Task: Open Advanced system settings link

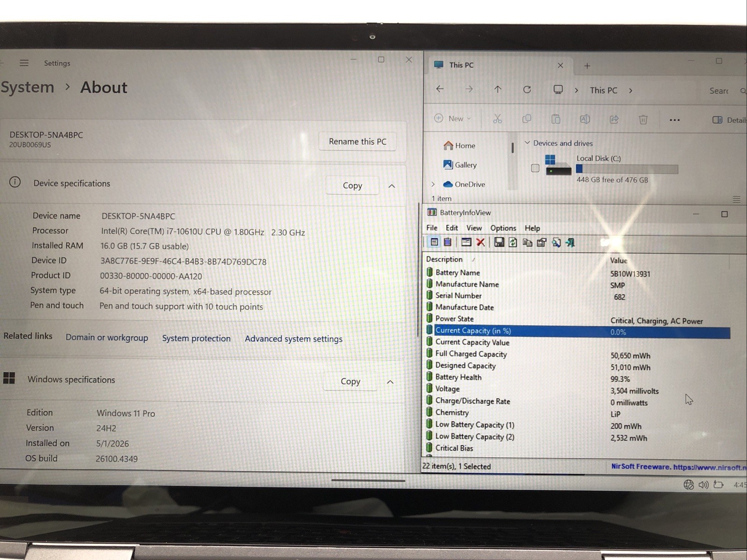Action: pos(293,339)
